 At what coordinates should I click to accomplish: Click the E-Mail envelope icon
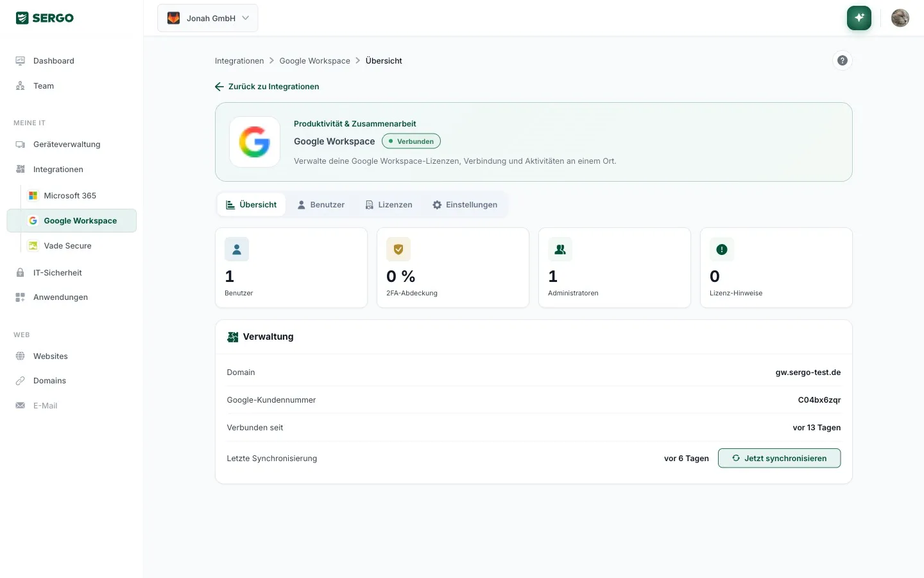coord(21,406)
